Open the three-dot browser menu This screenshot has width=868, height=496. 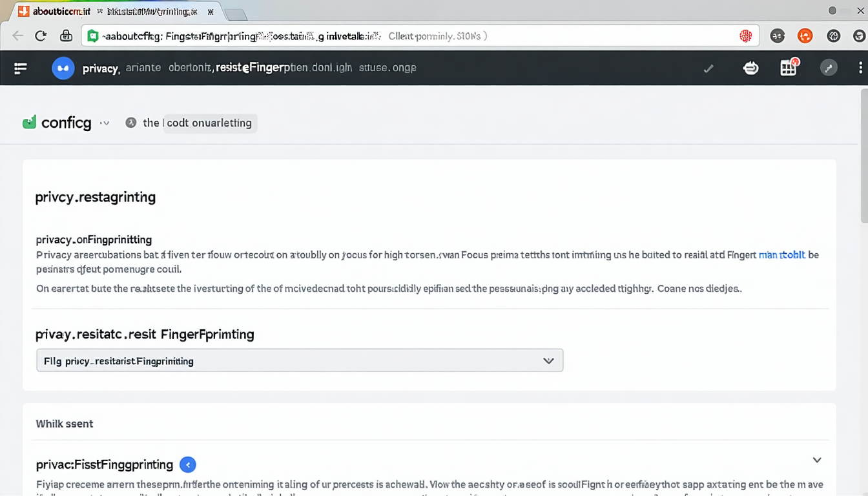click(x=860, y=67)
